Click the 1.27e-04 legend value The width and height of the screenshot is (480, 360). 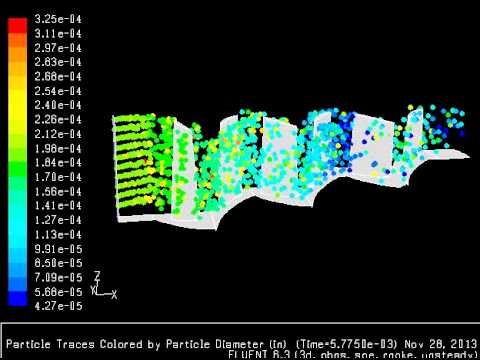58,220
